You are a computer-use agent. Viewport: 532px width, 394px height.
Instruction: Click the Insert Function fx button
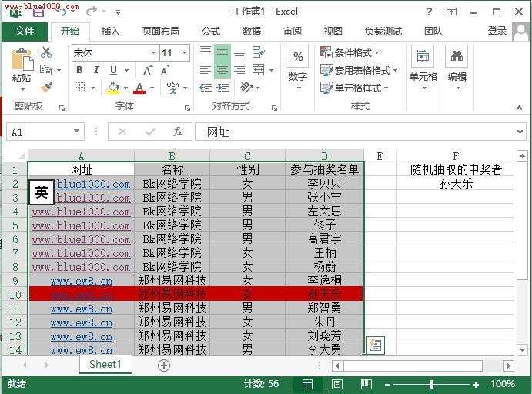click(177, 132)
